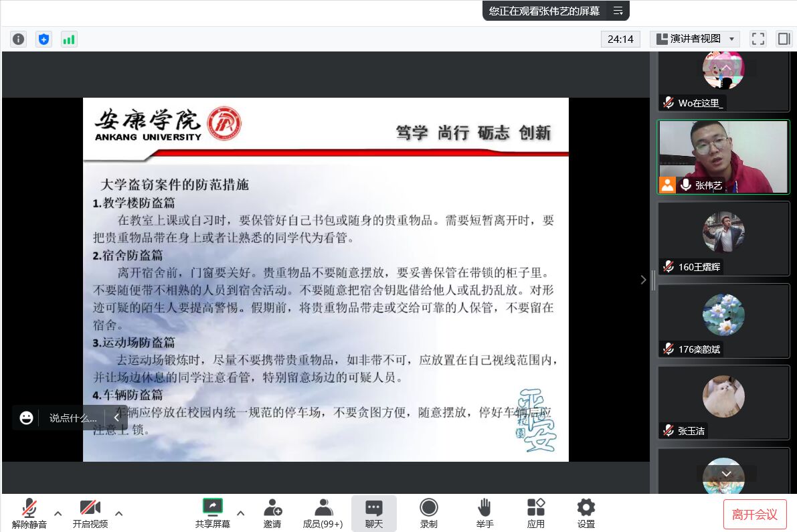797x532 pixels.
Task: Open 演讲者视图 view dropdown
Action: point(695,39)
